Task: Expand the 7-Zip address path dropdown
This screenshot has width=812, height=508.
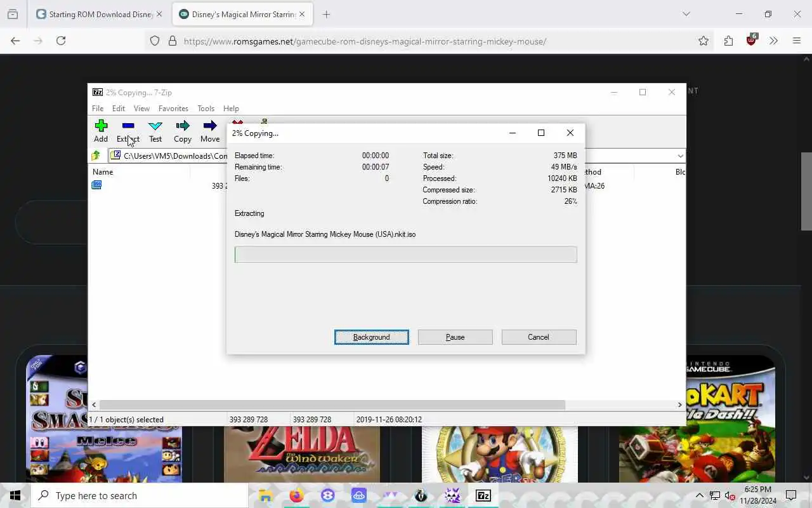Action: coord(680,156)
